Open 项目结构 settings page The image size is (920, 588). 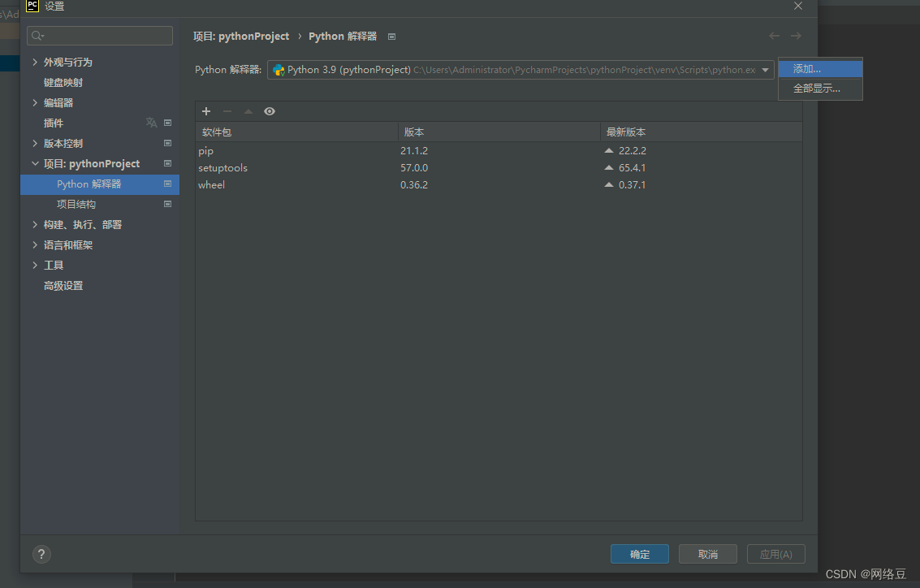(x=76, y=204)
